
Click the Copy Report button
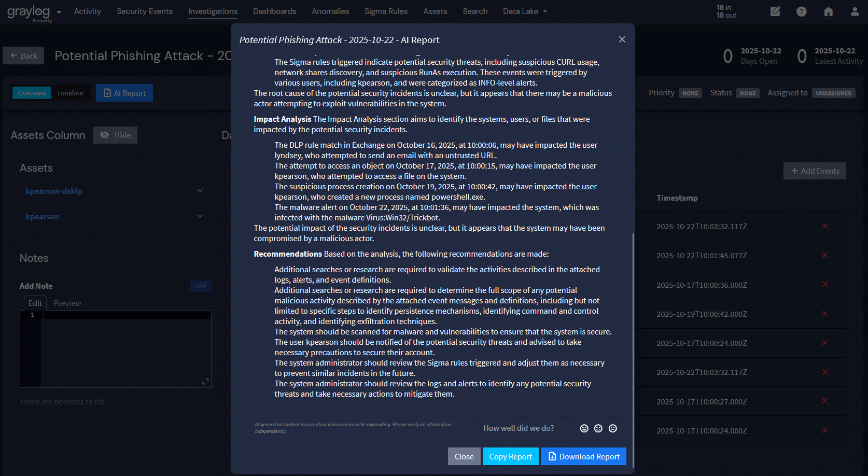(510, 456)
